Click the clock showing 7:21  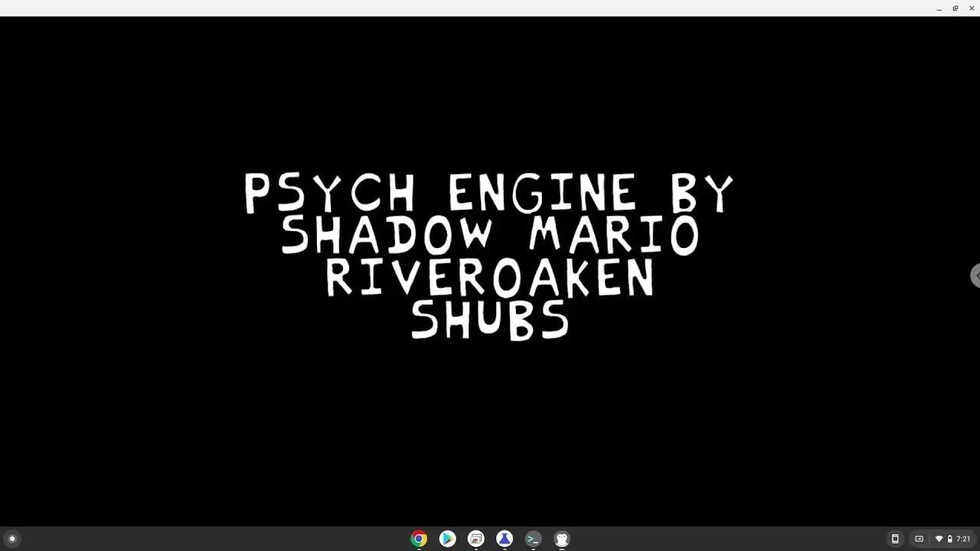[962, 539]
